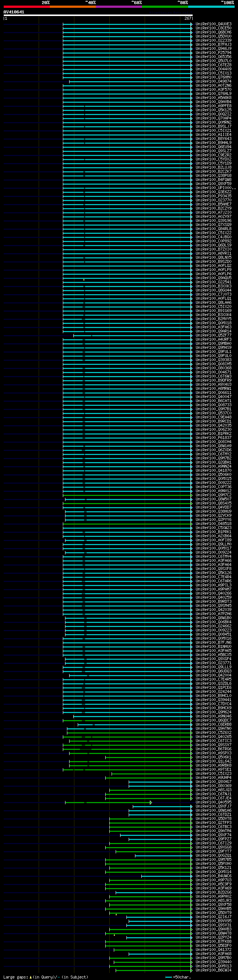Image resolution: width=238 pixels, height=980 pixels.
Task: Click label UniRef100_Q08451
Action: (213, 634)
